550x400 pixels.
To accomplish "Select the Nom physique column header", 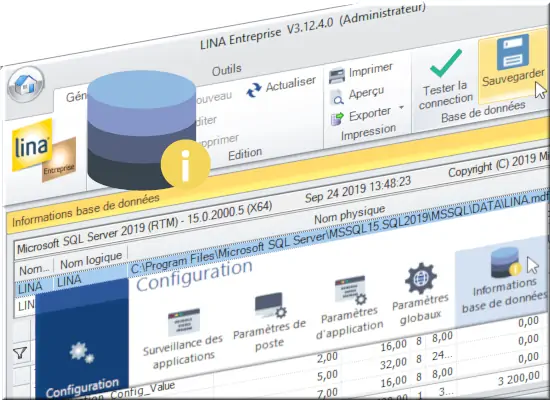I will [x=349, y=214].
